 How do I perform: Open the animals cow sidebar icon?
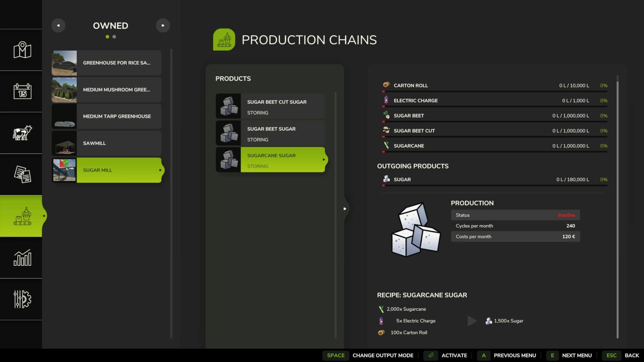(x=22, y=133)
